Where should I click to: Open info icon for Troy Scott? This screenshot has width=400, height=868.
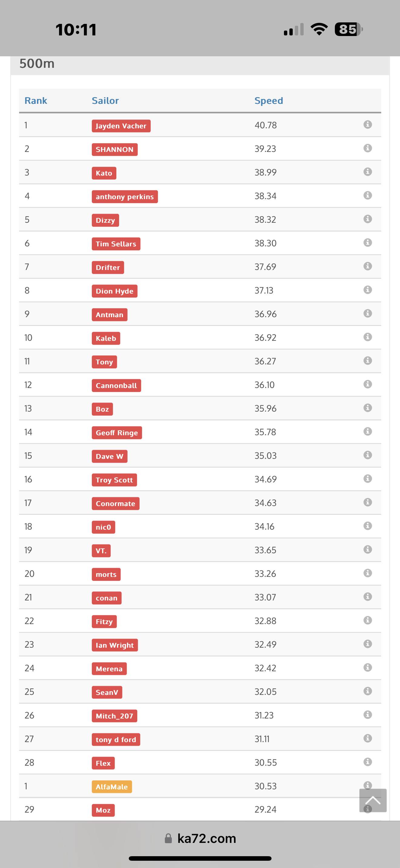(367, 478)
